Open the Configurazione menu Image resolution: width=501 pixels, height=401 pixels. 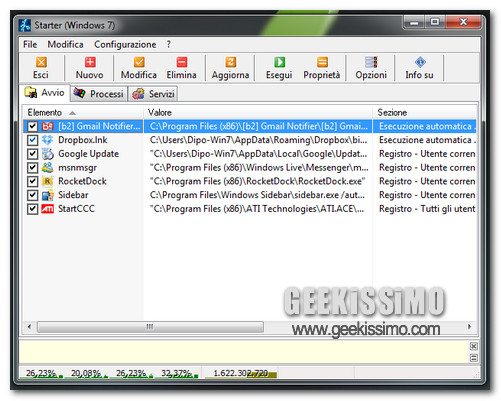click(x=125, y=44)
